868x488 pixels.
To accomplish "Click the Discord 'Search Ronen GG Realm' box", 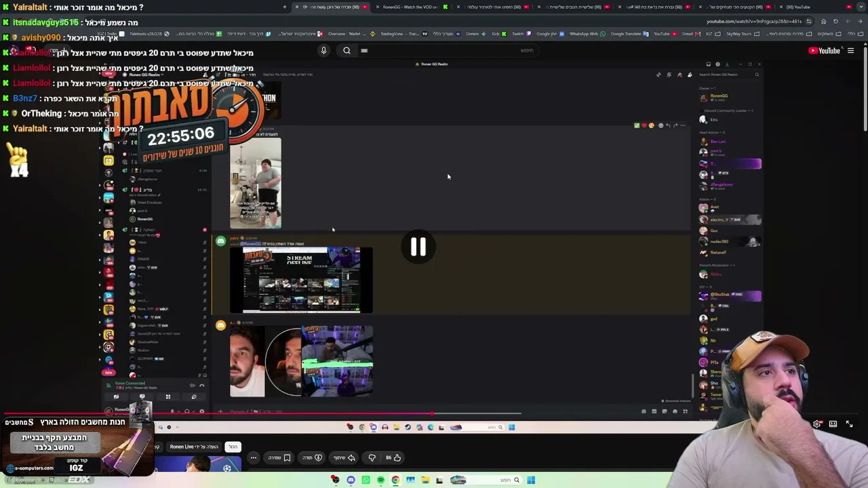I will click(x=729, y=75).
